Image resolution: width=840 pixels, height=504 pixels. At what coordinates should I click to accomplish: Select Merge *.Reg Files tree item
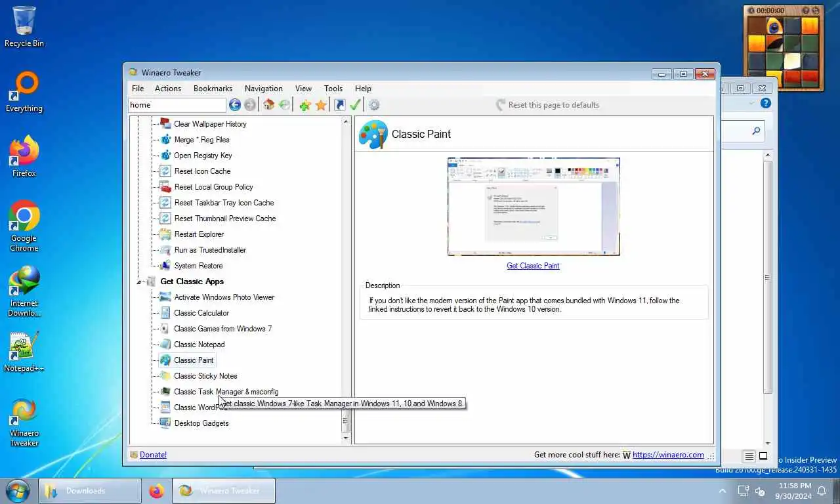coord(201,140)
